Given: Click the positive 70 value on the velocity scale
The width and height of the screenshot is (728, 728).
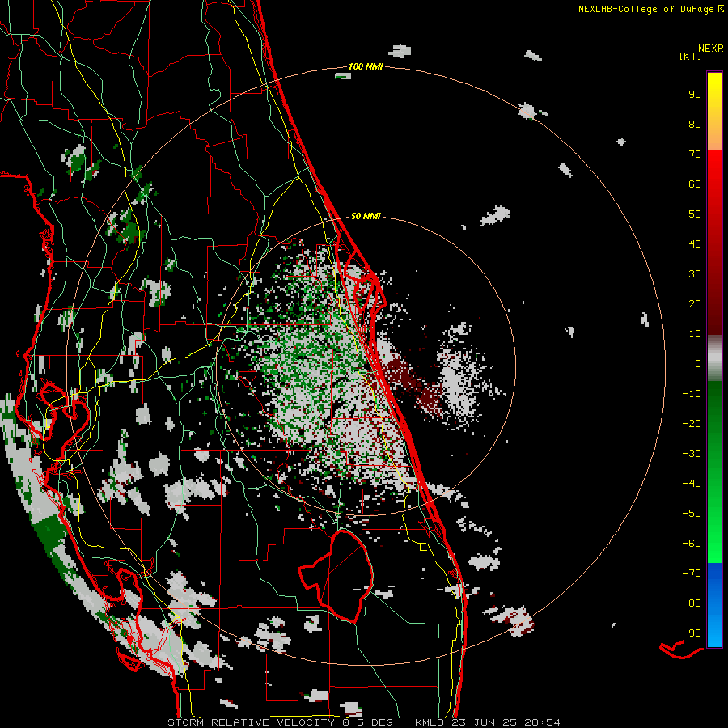Looking at the screenshot, I should pos(695,154).
